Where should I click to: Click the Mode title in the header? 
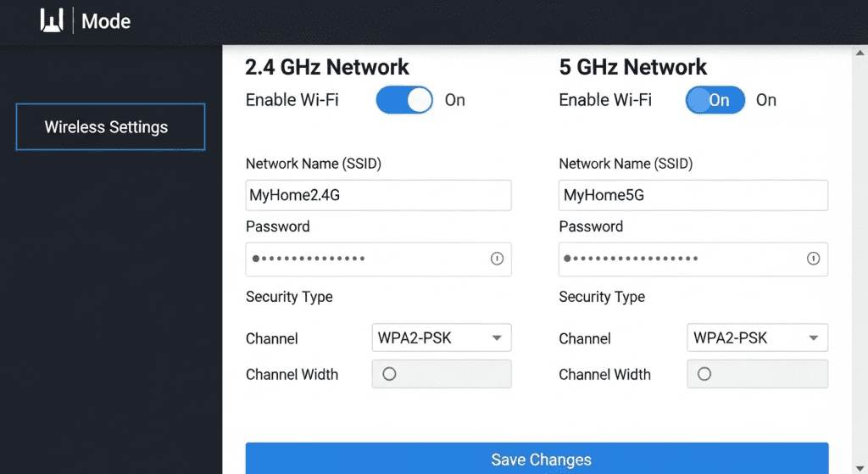106,21
